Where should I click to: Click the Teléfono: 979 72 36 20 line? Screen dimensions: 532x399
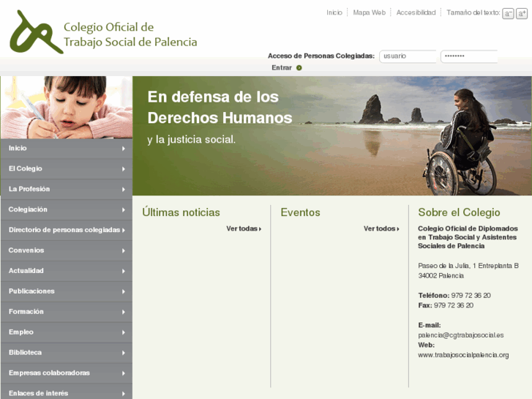coord(454,296)
